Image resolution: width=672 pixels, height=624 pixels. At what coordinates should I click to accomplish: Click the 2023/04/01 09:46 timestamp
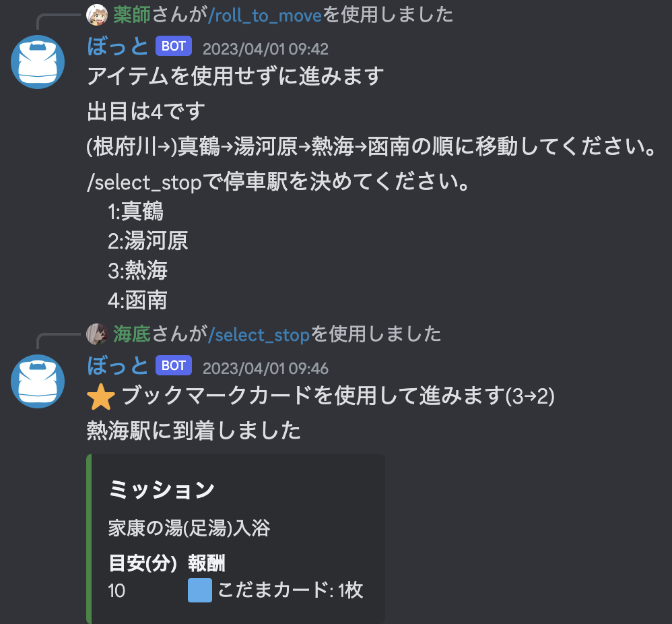coord(265,369)
